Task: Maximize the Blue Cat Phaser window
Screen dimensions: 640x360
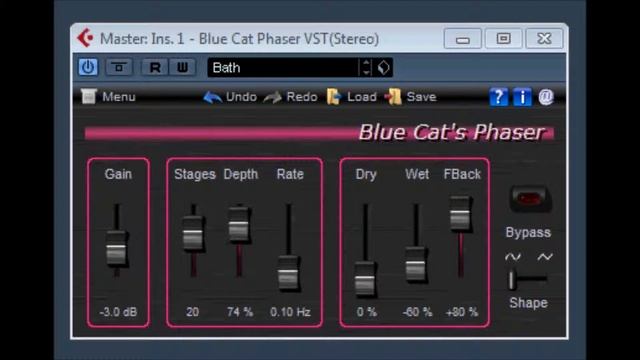Action: (x=503, y=39)
